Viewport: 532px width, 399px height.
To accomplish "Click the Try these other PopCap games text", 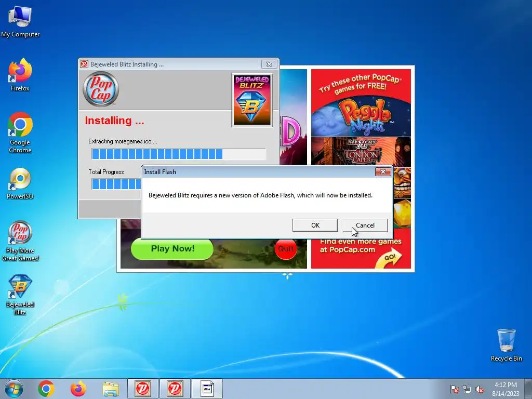I will tap(361, 84).
